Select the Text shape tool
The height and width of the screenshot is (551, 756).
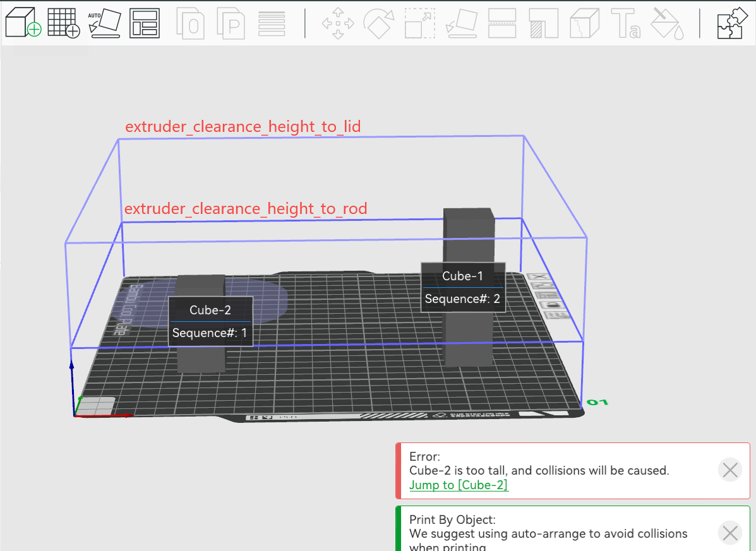click(626, 23)
